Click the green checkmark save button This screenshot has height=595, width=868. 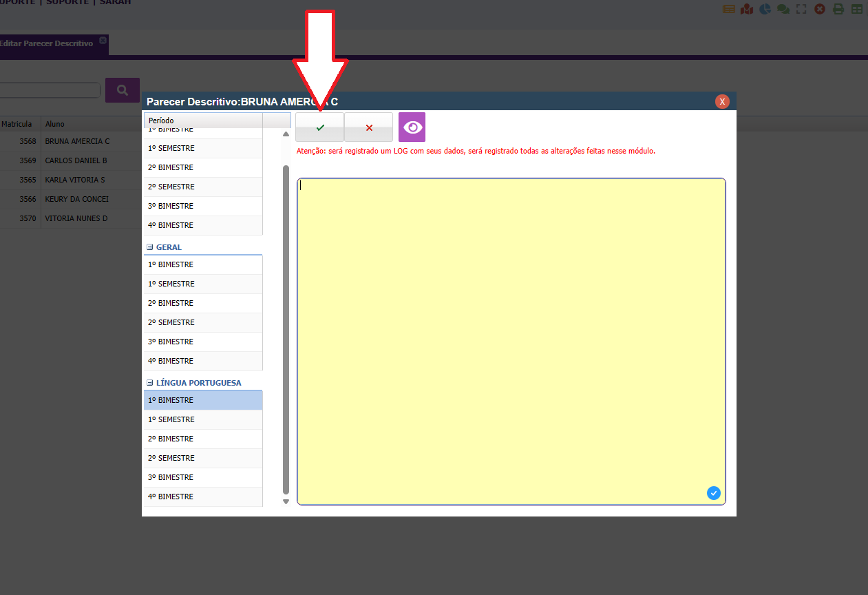[x=319, y=127]
